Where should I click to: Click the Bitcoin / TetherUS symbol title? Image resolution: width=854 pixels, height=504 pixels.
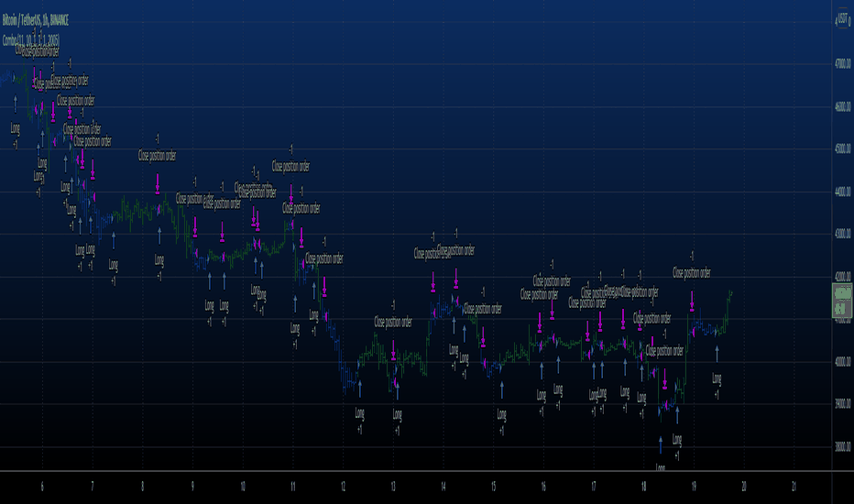(x=36, y=21)
